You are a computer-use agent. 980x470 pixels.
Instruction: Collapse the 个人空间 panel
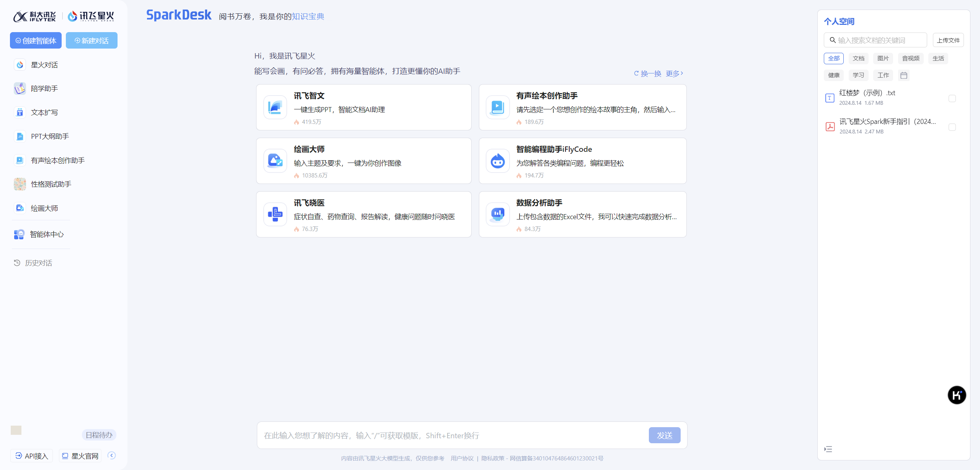(828, 449)
